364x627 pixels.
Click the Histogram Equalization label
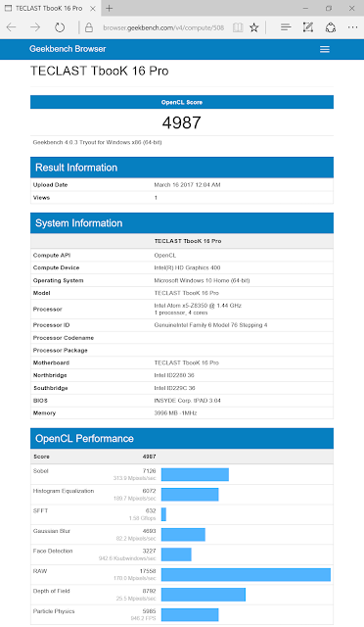point(64,491)
